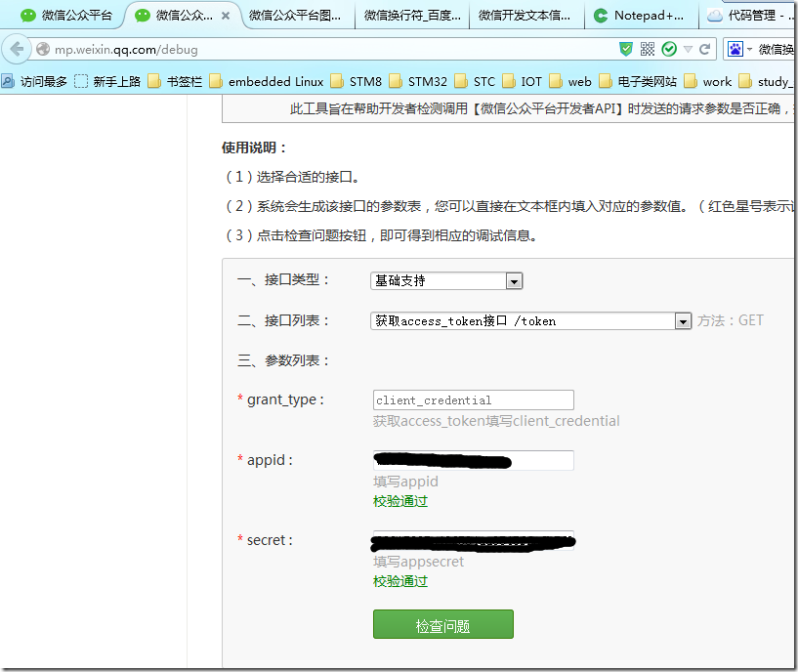The width and height of the screenshot is (798, 672).
Task: Click the secret input field
Action: point(474,541)
